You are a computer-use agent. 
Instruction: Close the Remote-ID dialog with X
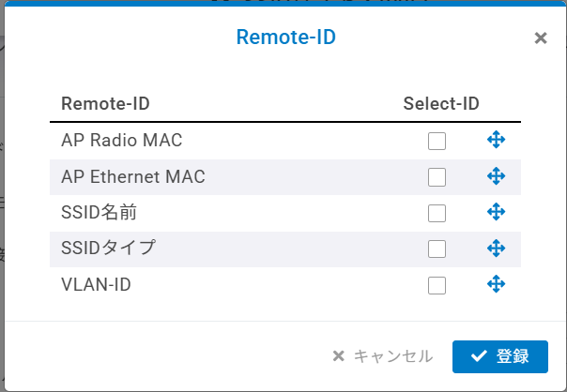(540, 38)
